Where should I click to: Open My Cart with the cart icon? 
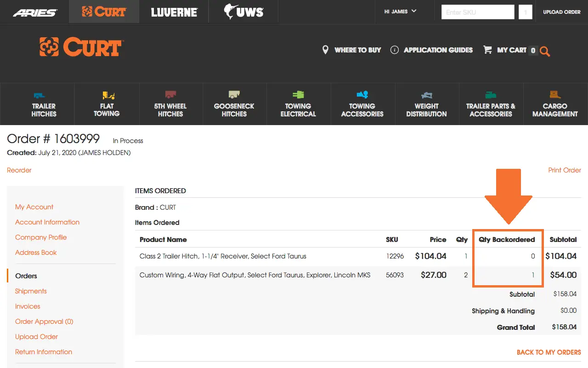coord(488,50)
